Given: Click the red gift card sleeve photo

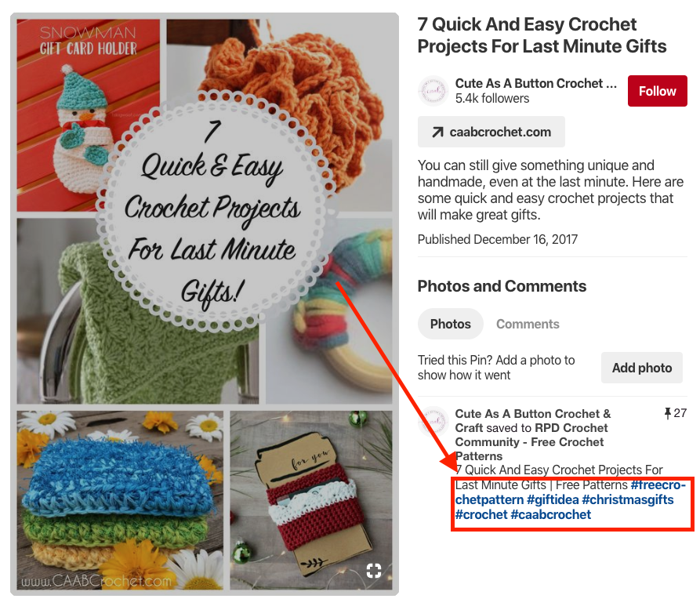Looking at the screenshot, I should (x=310, y=500).
